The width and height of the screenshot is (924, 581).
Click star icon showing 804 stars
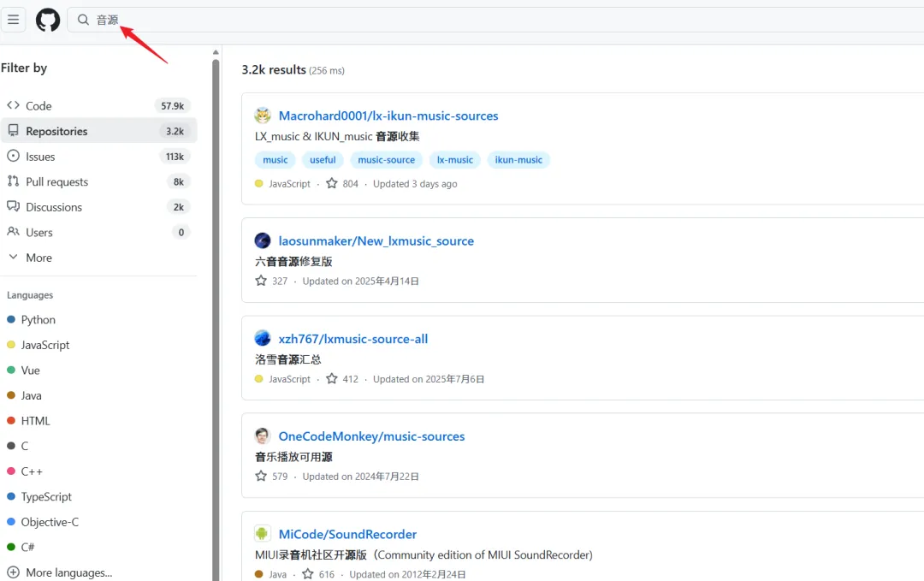point(332,183)
